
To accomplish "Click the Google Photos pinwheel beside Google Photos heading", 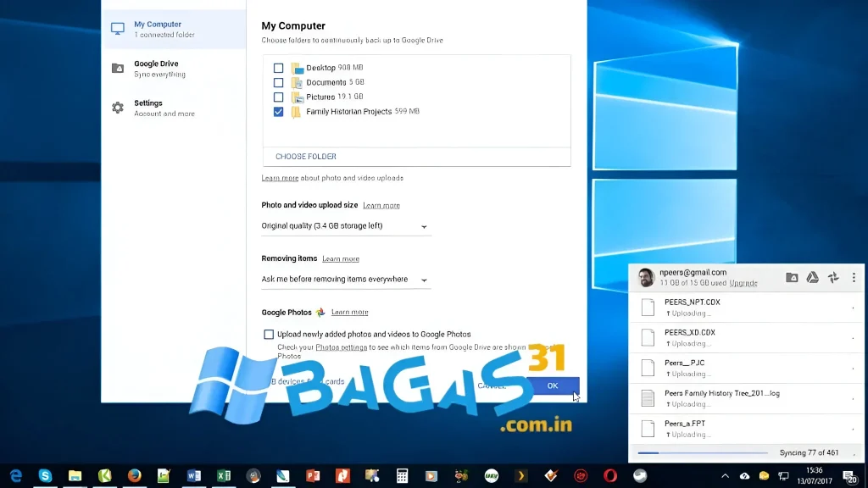I will pos(320,313).
